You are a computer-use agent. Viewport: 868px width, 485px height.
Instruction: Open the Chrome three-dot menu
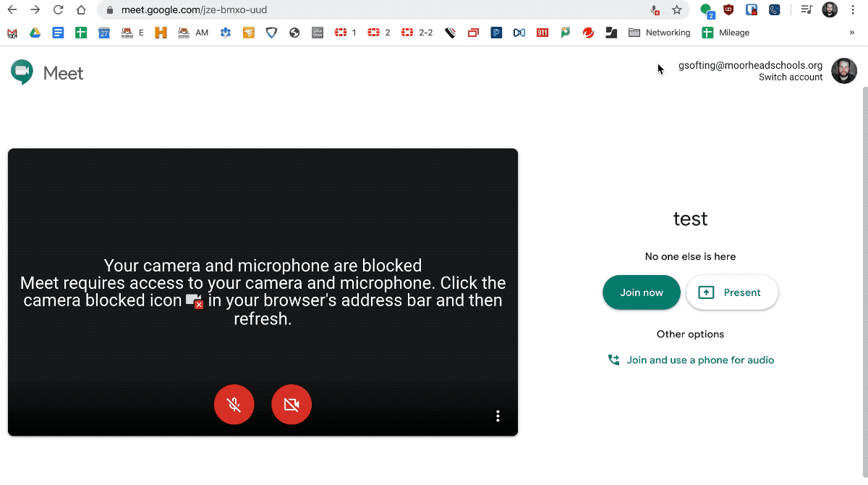pyautogui.click(x=853, y=10)
